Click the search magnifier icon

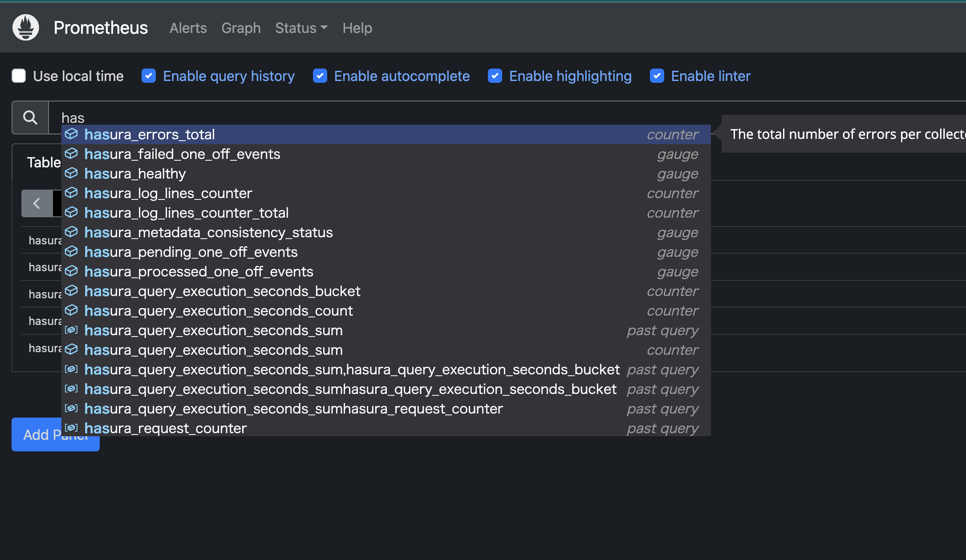coord(30,118)
